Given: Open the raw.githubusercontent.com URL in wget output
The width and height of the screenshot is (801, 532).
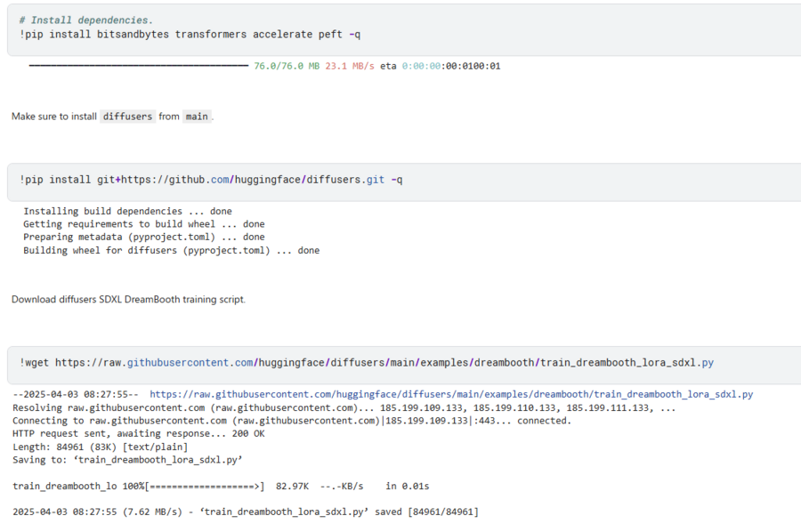Looking at the screenshot, I should 451,394.
